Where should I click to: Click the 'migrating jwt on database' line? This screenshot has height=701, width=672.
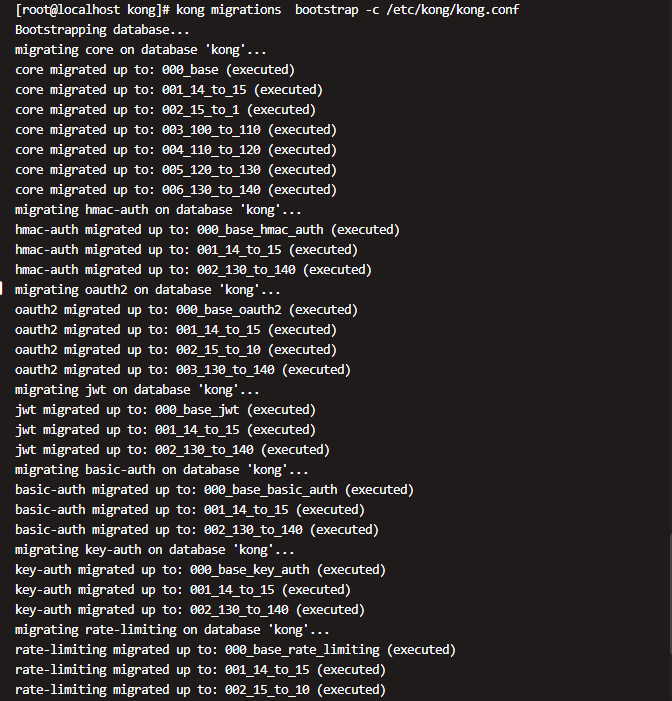point(137,390)
